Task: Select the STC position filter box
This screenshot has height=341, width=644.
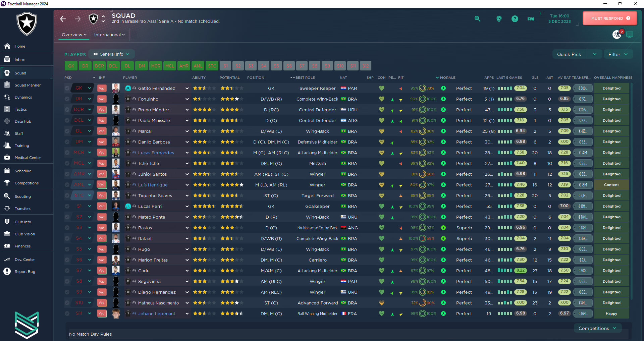Action: pyautogui.click(x=212, y=66)
